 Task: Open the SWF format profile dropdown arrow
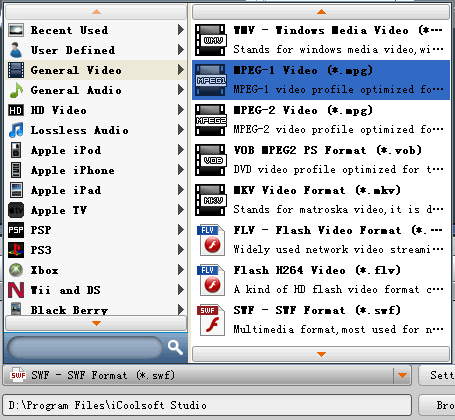[402, 375]
